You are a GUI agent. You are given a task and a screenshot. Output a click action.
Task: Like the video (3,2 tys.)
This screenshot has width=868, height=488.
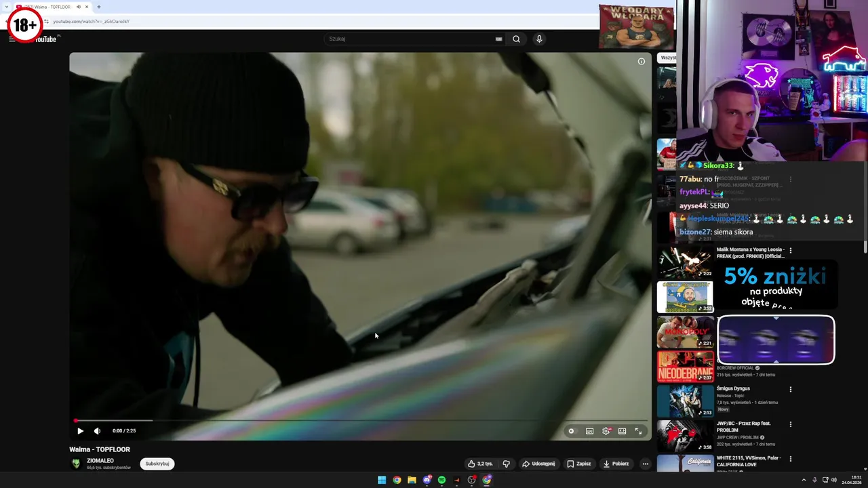tap(480, 464)
